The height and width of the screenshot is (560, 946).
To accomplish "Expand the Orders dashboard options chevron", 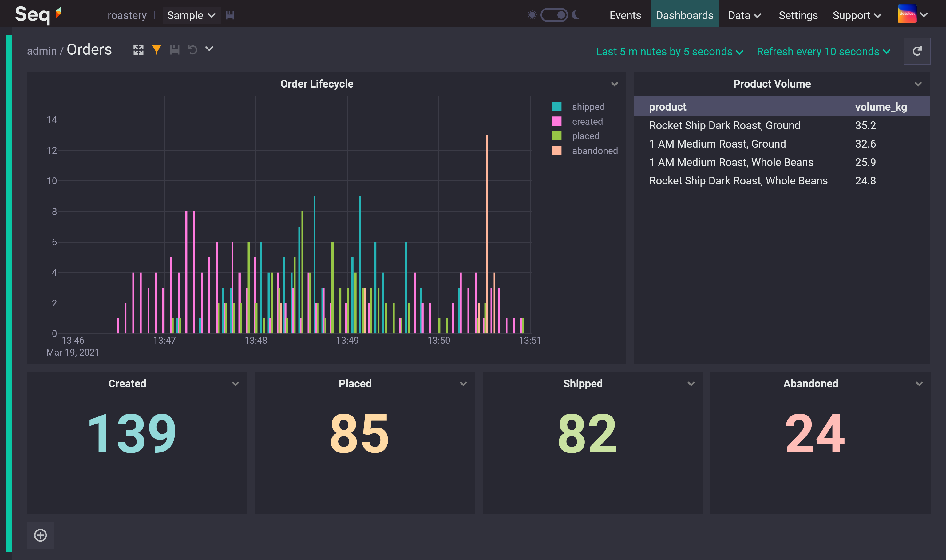I will 209,49.
